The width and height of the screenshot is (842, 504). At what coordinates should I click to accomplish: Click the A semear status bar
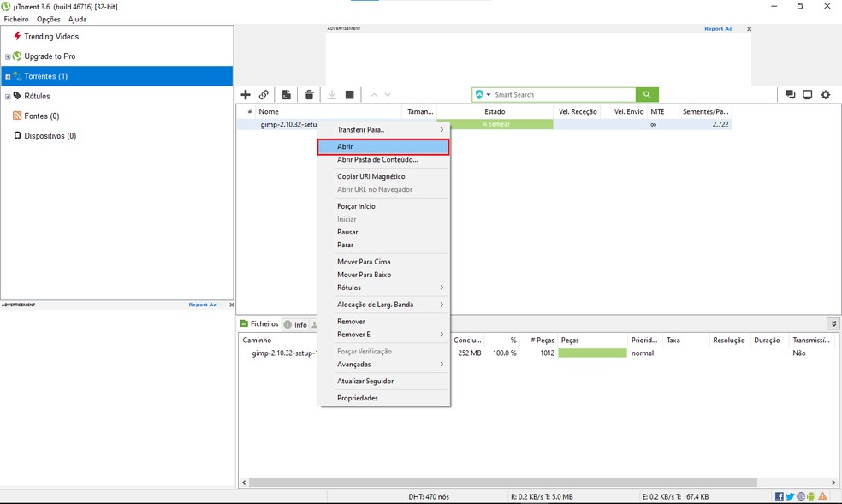pos(495,124)
